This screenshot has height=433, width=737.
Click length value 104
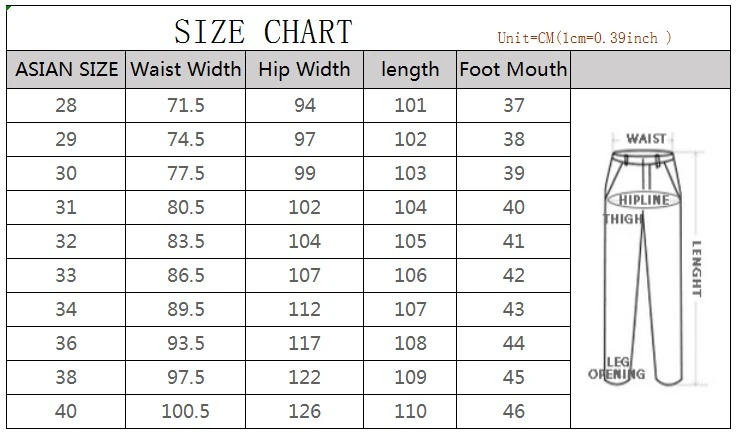pyautogui.click(x=410, y=207)
